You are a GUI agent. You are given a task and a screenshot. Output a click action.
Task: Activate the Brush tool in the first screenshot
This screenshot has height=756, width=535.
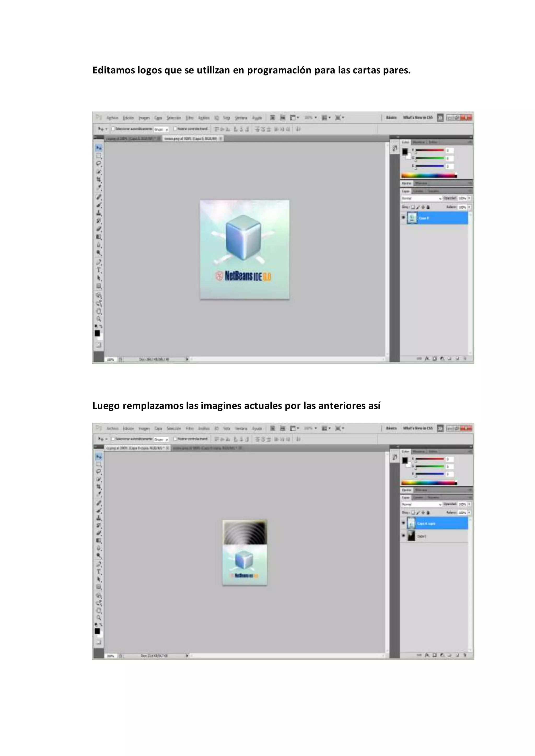98,205
